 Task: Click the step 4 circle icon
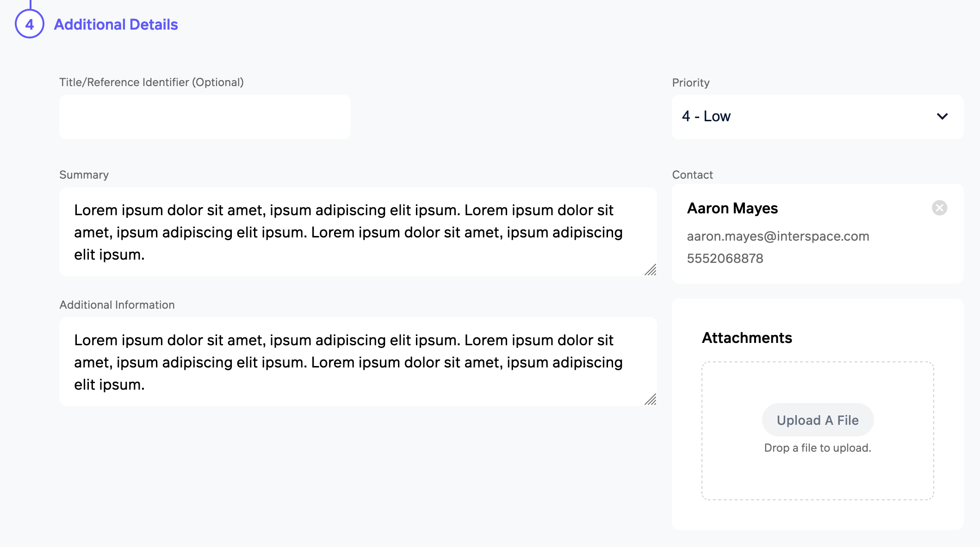click(x=30, y=24)
